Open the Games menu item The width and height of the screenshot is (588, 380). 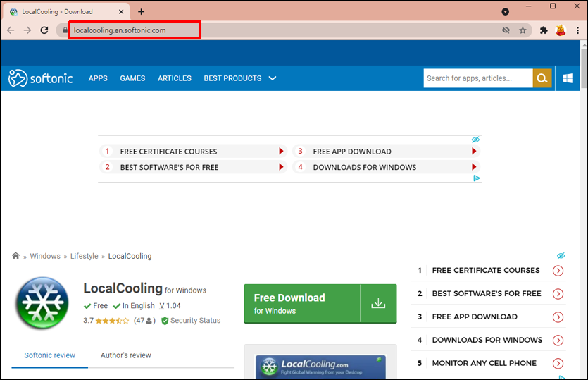pyautogui.click(x=132, y=78)
